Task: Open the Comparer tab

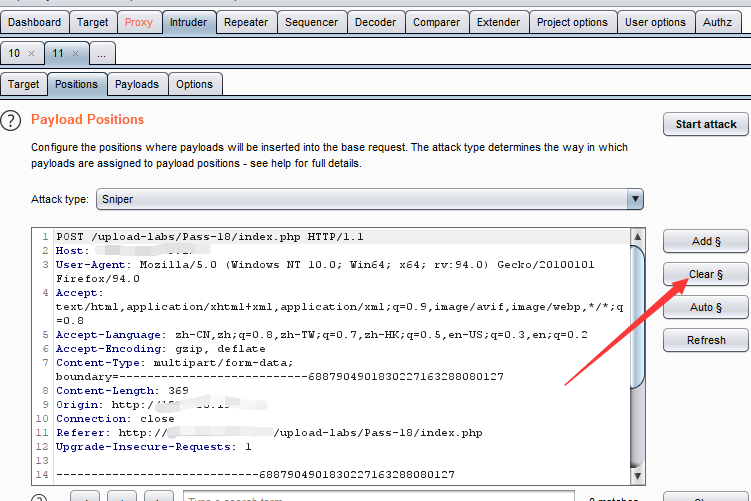Action: click(x=436, y=22)
